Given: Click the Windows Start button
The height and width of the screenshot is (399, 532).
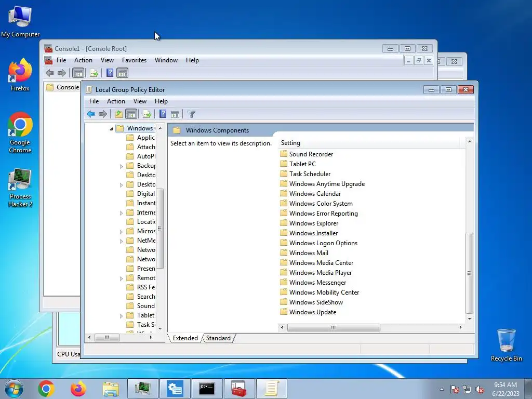Looking at the screenshot, I should point(14,389).
